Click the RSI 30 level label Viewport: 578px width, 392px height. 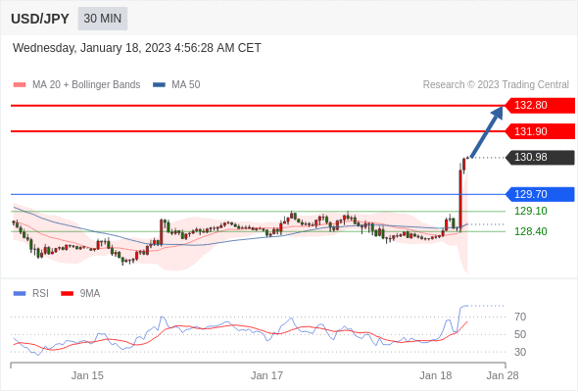point(520,352)
